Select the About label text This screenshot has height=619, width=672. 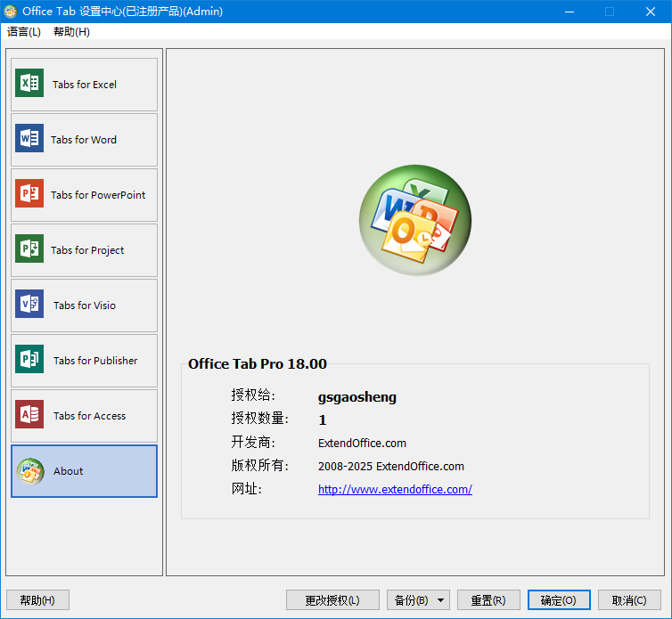click(68, 471)
